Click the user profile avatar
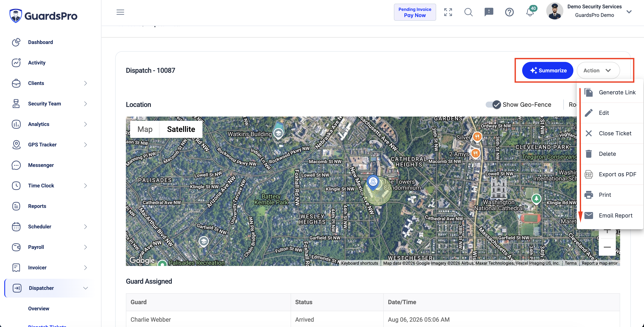Image resolution: width=644 pixels, height=327 pixels. (555, 11)
